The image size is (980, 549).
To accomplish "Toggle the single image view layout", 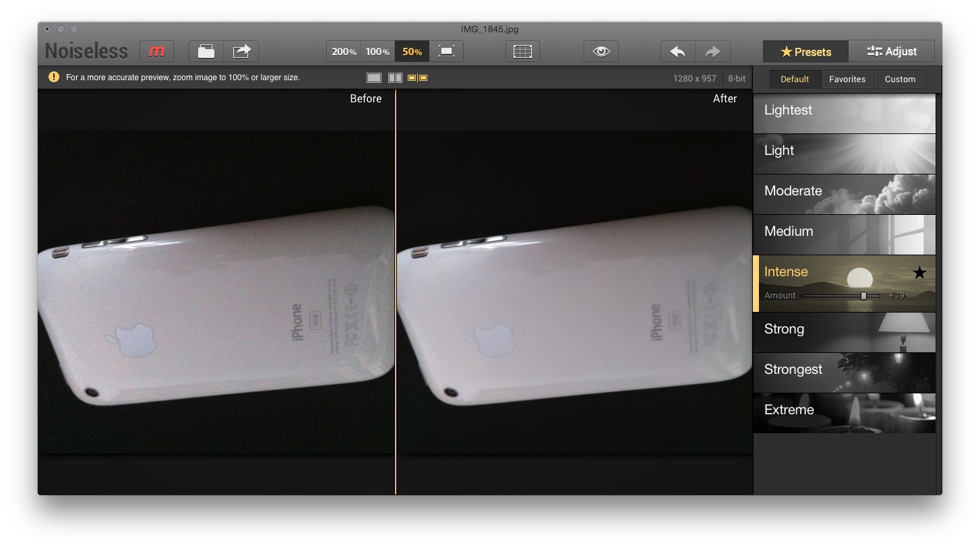I will [x=374, y=77].
